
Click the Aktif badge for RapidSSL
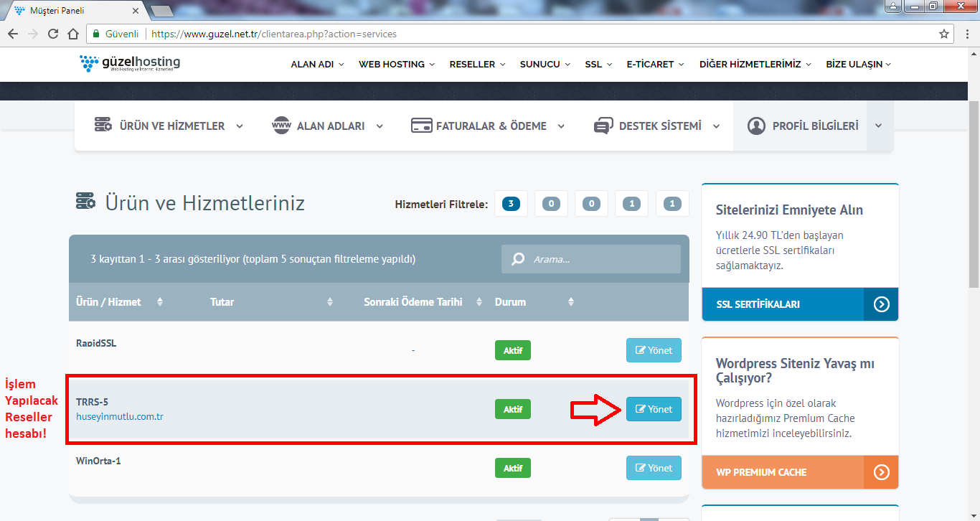point(513,350)
